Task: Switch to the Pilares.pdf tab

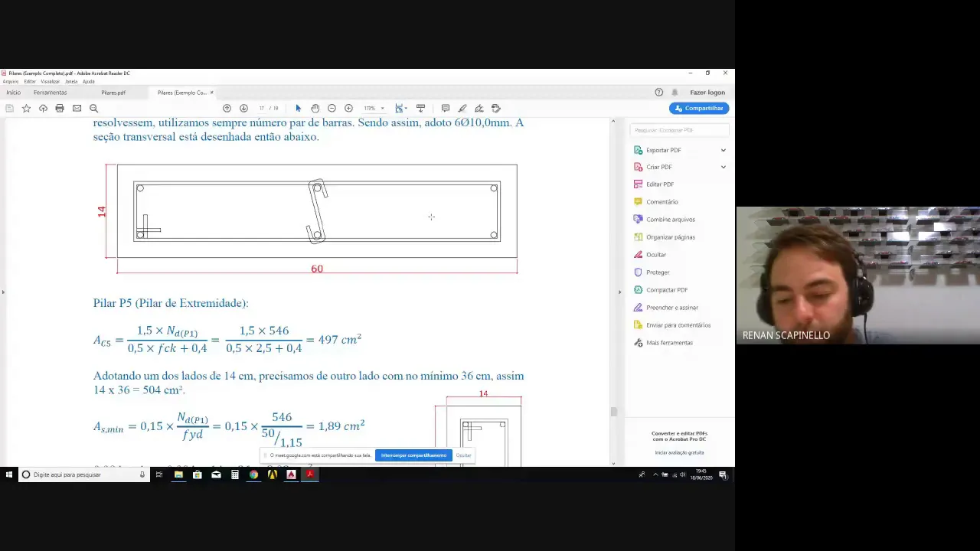Action: coord(113,93)
